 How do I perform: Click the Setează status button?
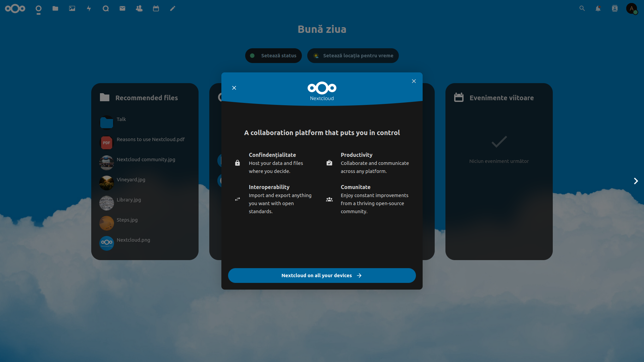[x=273, y=56]
